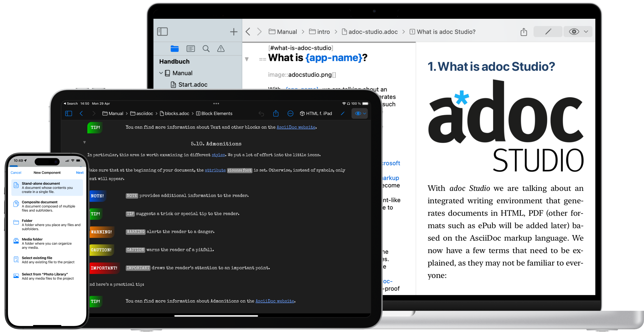Open the styles link on iPad
This screenshot has width=644, height=334.
pos(218,155)
